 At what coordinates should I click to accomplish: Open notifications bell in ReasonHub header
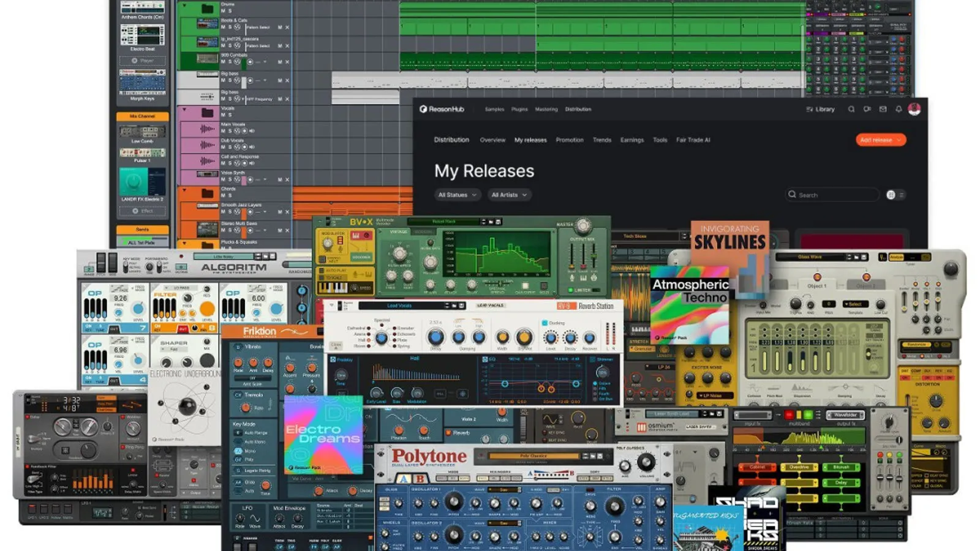899,109
